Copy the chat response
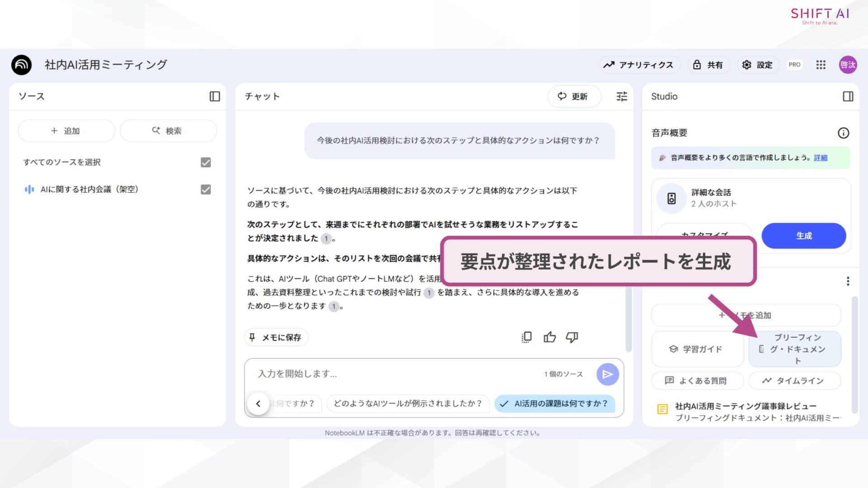Screen dimensions: 868x488 [525, 337]
